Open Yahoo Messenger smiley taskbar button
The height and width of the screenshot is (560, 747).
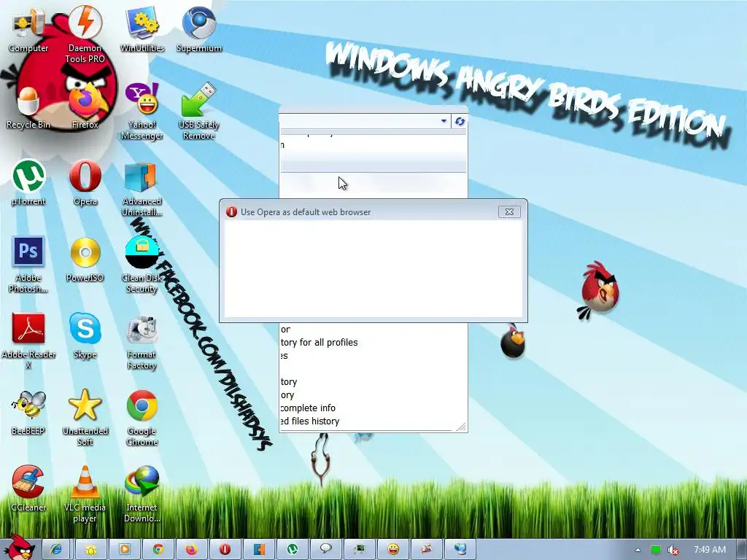tap(393, 549)
